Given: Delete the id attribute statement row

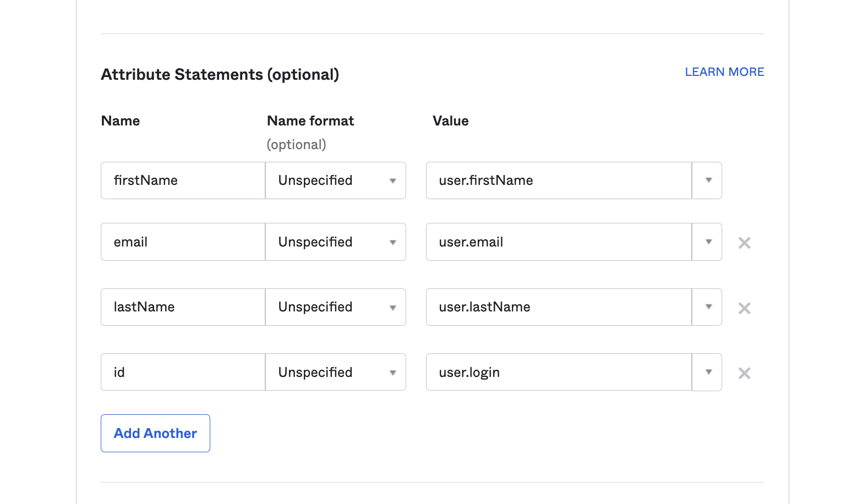Looking at the screenshot, I should click(744, 373).
